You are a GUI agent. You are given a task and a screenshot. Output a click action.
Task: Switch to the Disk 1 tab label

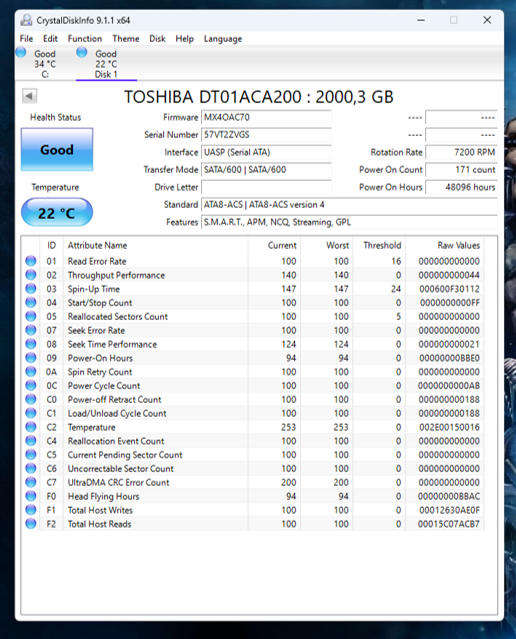pyautogui.click(x=106, y=74)
